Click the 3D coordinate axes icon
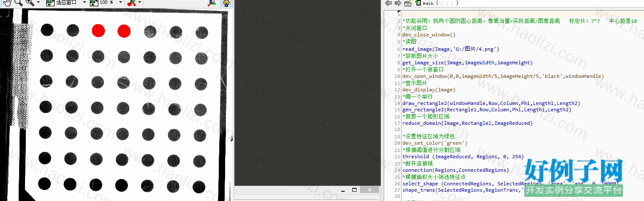 [x=212, y=3]
